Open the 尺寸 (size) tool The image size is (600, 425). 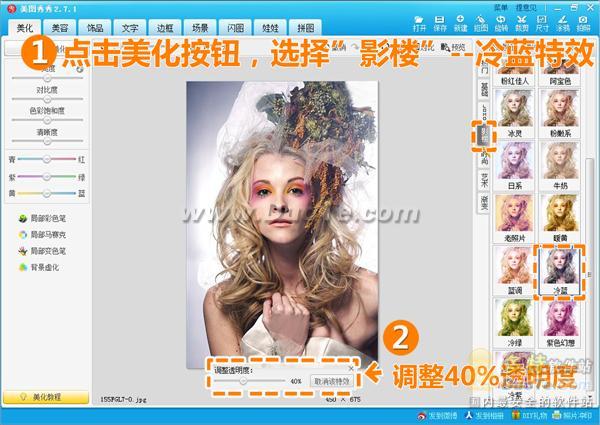pyautogui.click(x=542, y=24)
